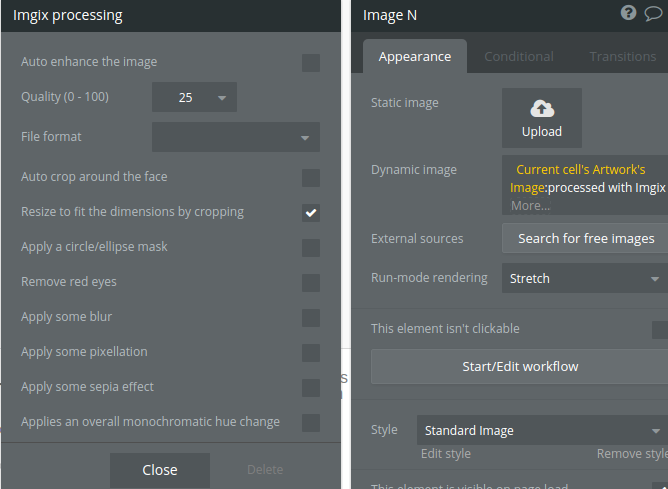Toggle This element isn't clickable checkbox

[x=660, y=330]
